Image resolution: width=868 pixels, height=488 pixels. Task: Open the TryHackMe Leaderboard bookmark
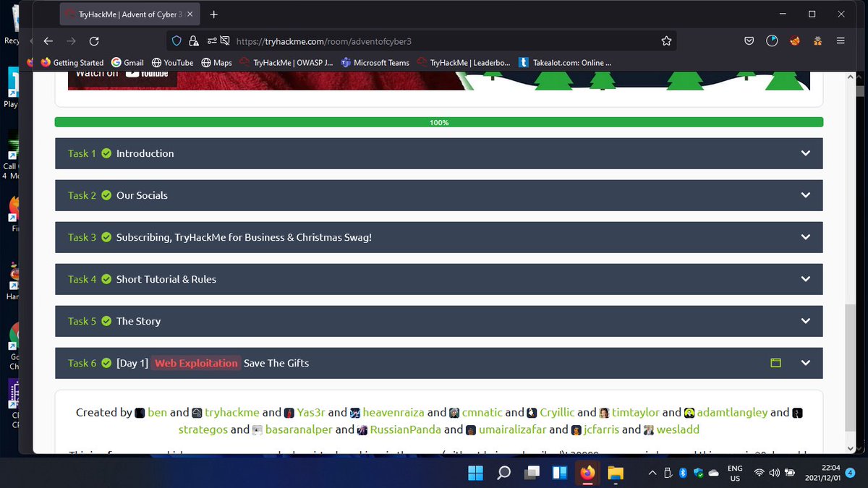coord(463,63)
